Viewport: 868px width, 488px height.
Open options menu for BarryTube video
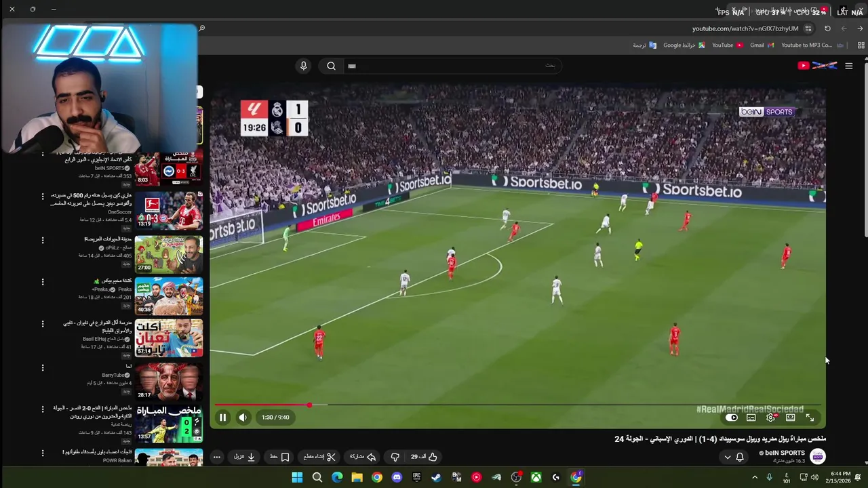[43, 367]
